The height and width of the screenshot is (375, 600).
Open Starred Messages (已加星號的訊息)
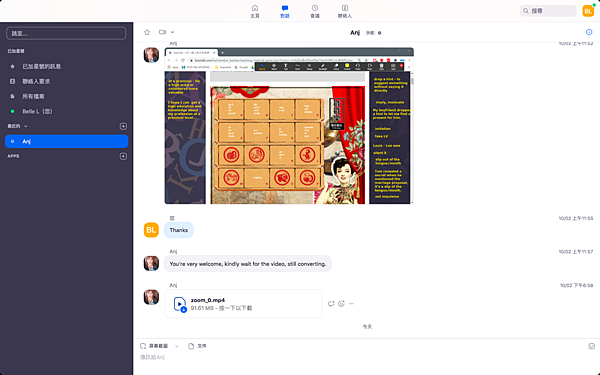tap(41, 66)
